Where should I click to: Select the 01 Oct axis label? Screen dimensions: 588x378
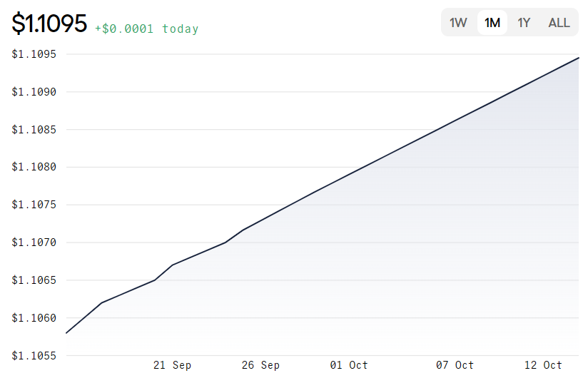pyautogui.click(x=349, y=365)
